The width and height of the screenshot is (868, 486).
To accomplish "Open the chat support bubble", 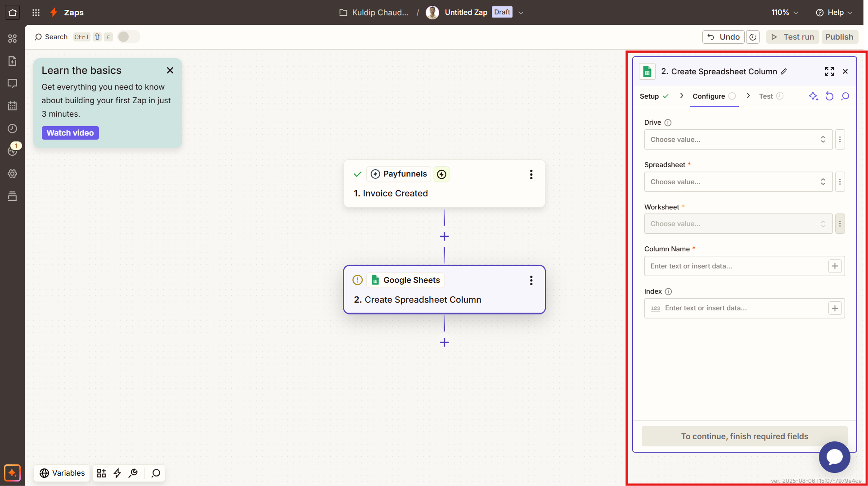I will (834, 457).
